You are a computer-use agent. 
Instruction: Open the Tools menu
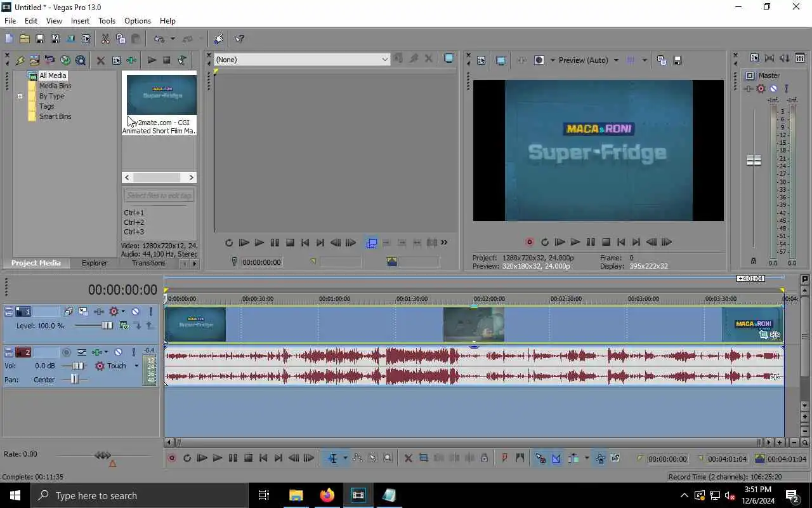[107, 21]
